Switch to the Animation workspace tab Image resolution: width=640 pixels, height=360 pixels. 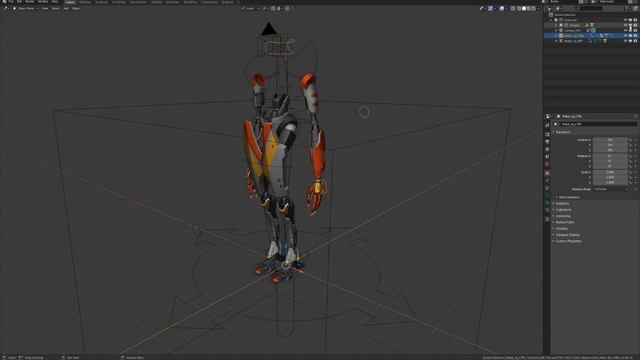(172, 2)
